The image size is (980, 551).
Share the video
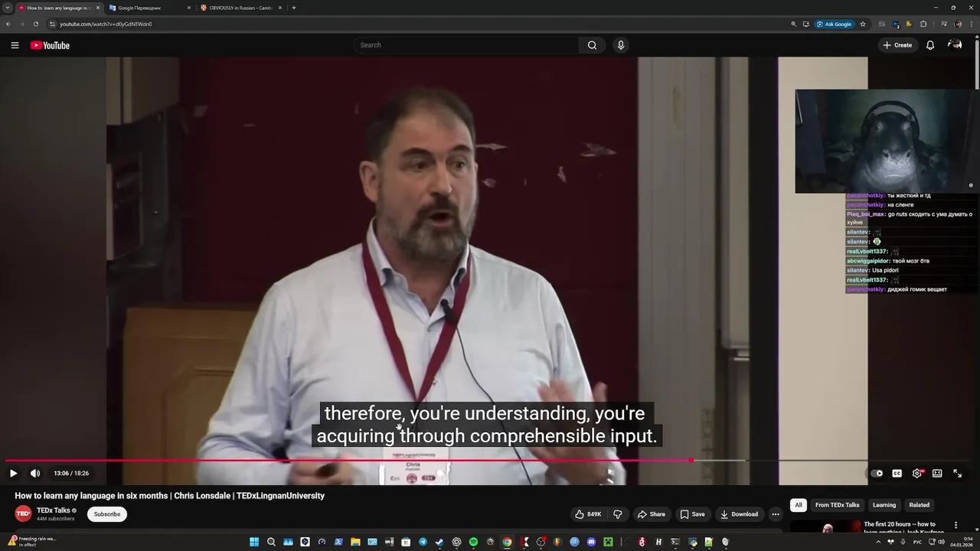(652, 514)
